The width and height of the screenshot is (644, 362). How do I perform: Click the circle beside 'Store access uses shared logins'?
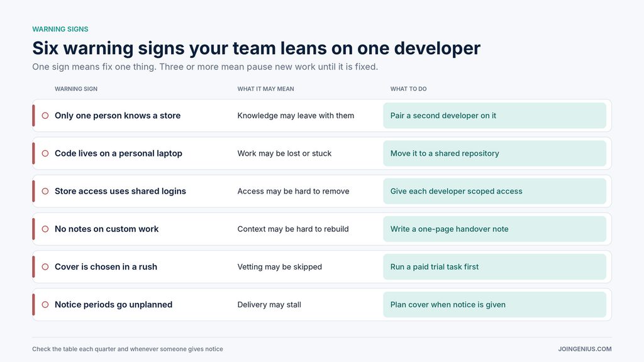(45, 191)
